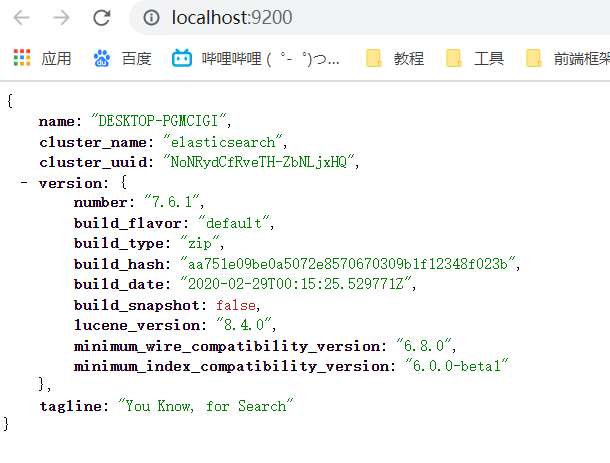Select the cluster_name value "elasticsearch"
Screen dimensions: 610x463
(x=223, y=142)
